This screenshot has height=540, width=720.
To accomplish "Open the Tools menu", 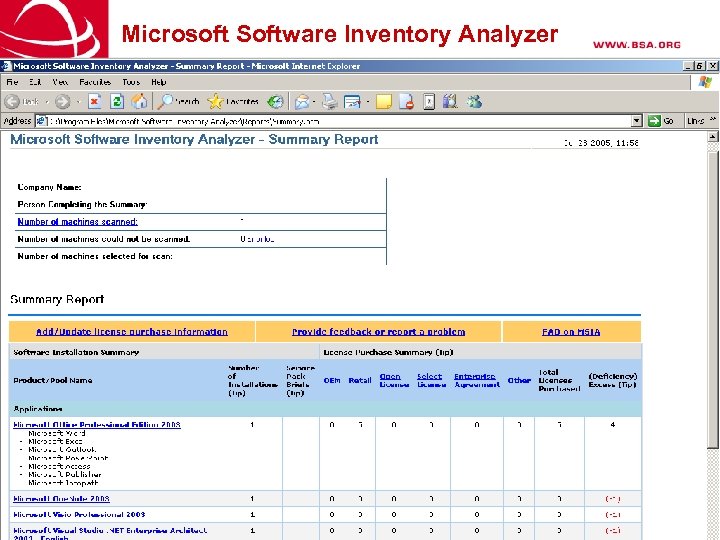I will 131,82.
